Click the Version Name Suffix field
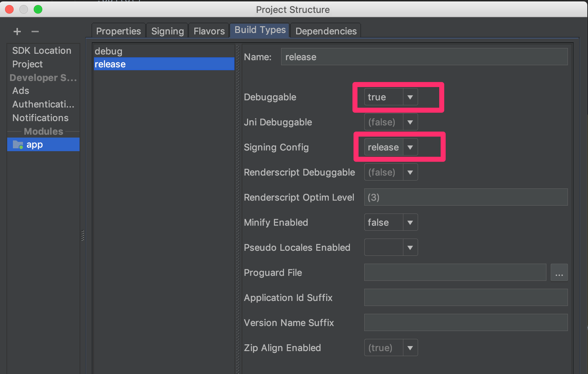The width and height of the screenshot is (588, 374). pos(466,323)
